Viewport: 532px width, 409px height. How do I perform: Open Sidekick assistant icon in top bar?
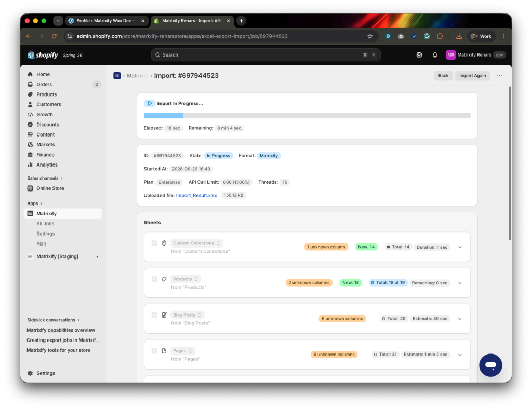pos(419,55)
